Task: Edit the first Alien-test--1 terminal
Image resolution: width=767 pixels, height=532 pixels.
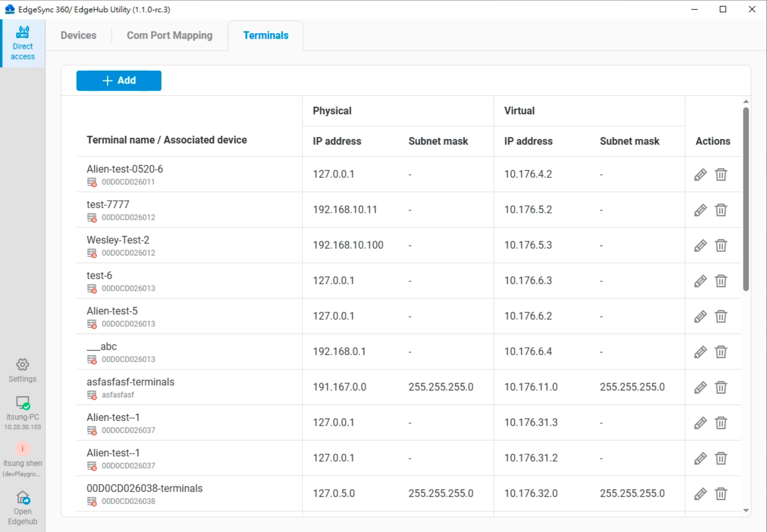Action: 700,423
